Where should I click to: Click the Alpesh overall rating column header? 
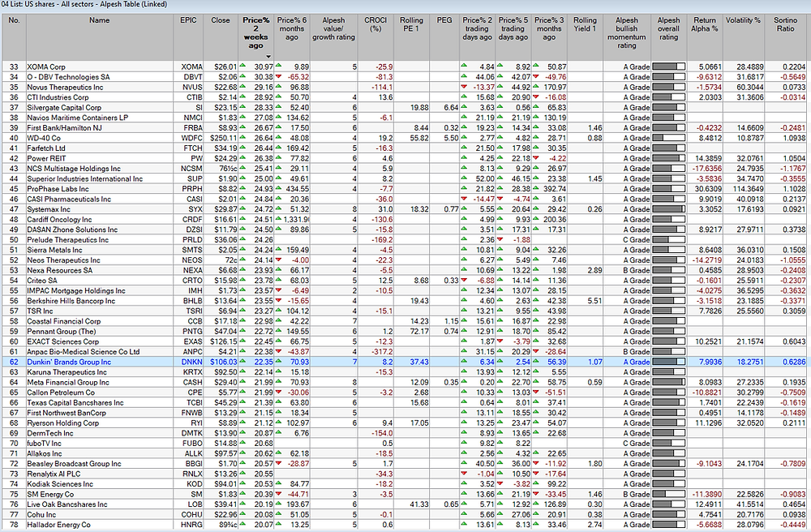click(669, 37)
